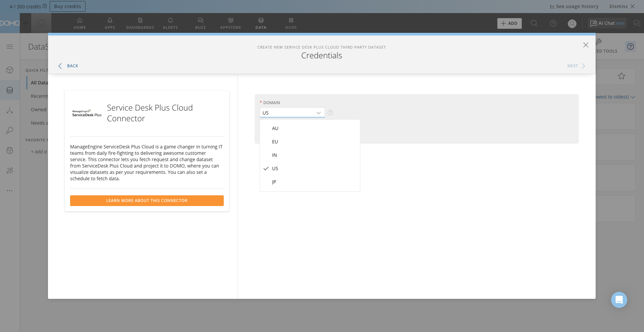Click the plus icon beside Domo logo
The width and height of the screenshot is (644, 332).
coord(26,23)
